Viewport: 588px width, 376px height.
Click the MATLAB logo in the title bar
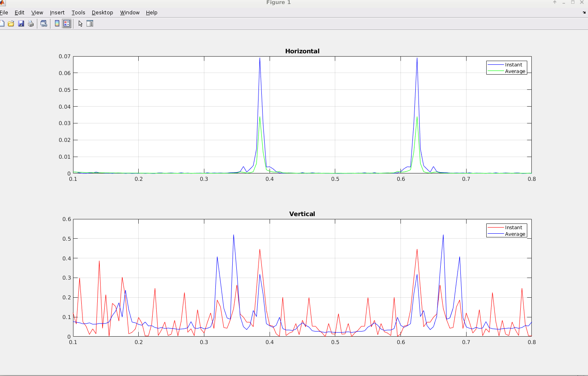2,3
